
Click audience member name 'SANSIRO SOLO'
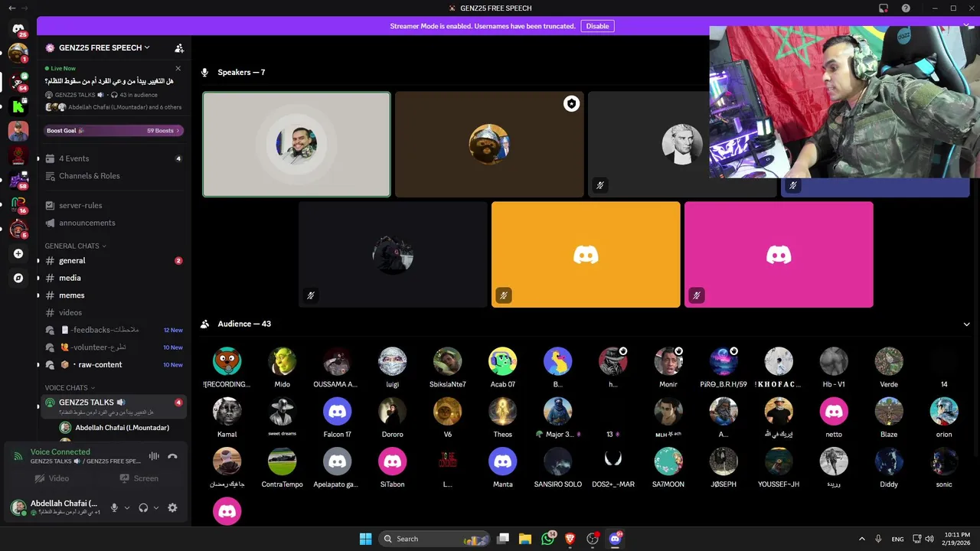tap(557, 484)
